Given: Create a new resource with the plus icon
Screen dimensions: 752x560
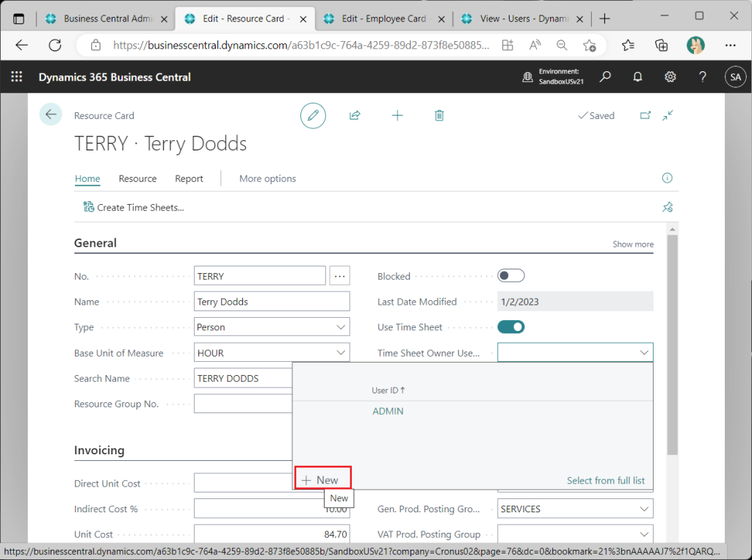Looking at the screenshot, I should tap(397, 115).
